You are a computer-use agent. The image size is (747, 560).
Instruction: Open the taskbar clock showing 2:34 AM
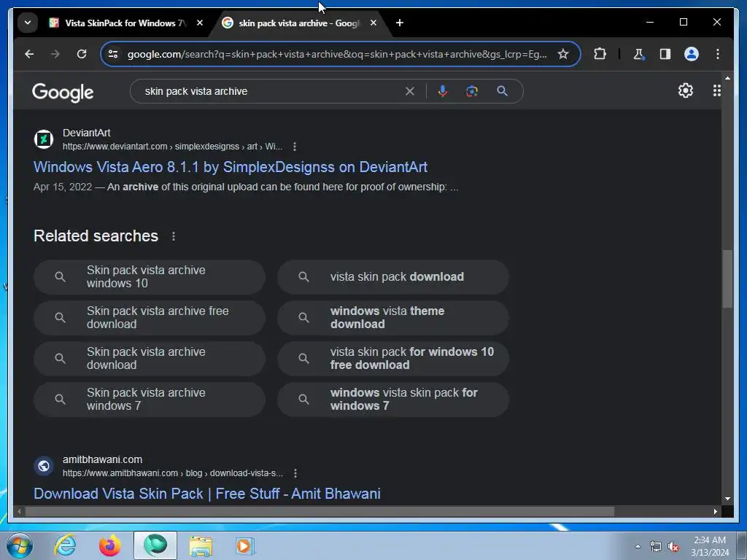point(710,546)
